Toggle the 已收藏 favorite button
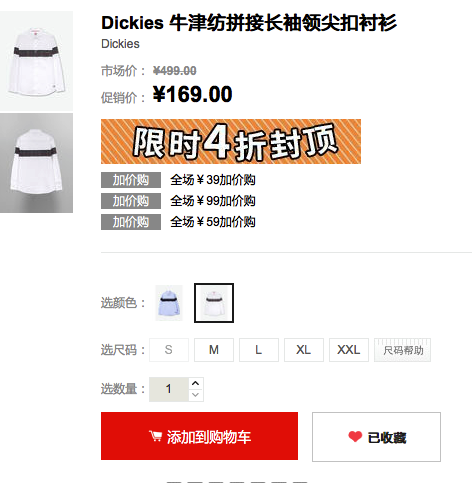This screenshot has height=483, width=472. (x=376, y=437)
